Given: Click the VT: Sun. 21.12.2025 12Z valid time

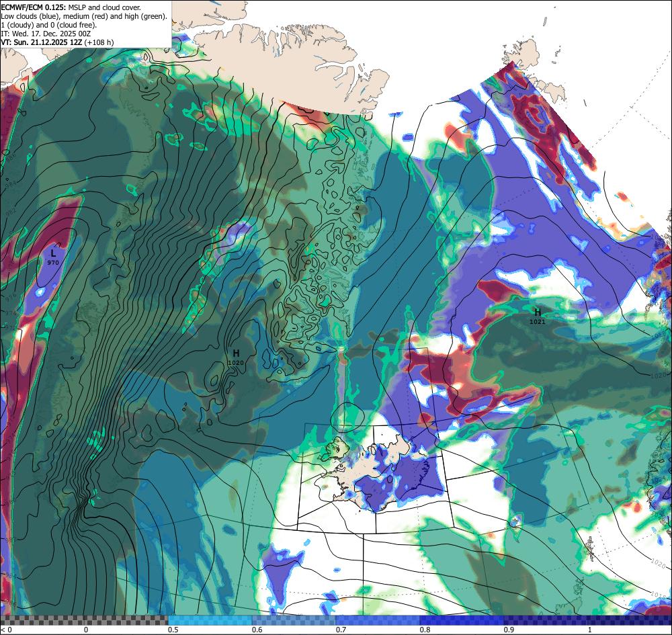Looking at the screenshot, I should click(x=42, y=42).
